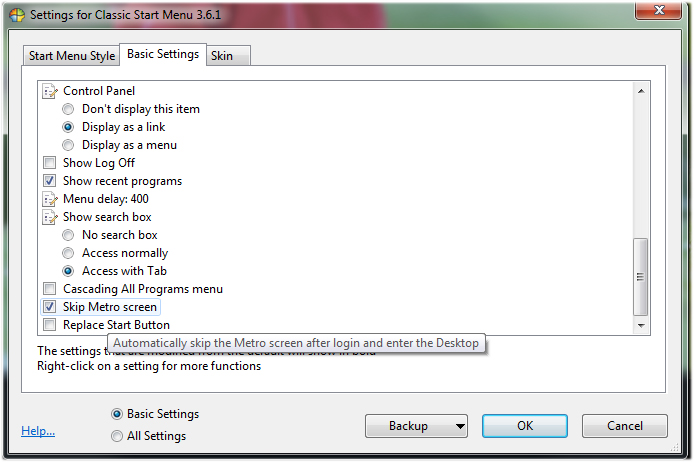Image resolution: width=694 pixels, height=462 pixels.
Task: Uncheck Show recent programs
Action: pyautogui.click(x=50, y=181)
